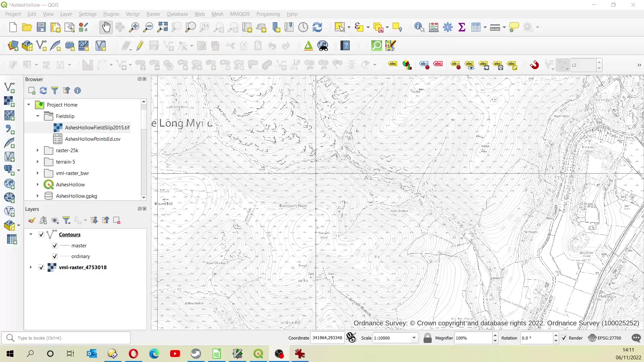Click Save Project floppy icon
644x362 pixels.
pyautogui.click(x=41, y=27)
